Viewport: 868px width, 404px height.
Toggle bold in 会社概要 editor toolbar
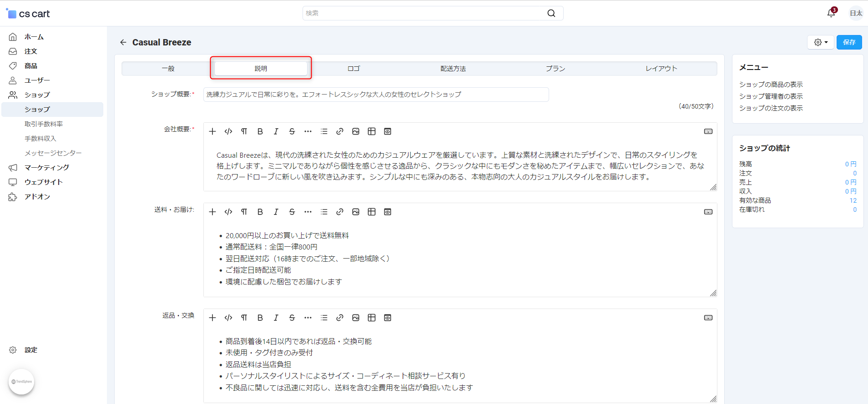[260, 131]
